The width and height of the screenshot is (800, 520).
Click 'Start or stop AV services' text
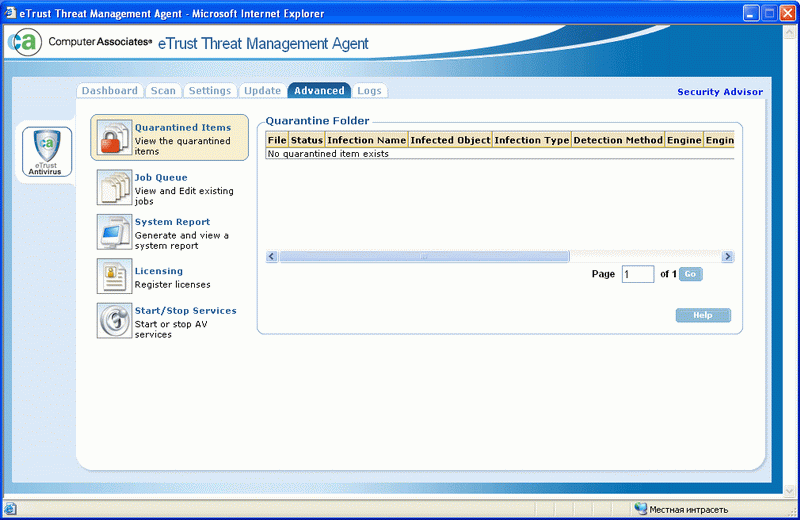(171, 329)
